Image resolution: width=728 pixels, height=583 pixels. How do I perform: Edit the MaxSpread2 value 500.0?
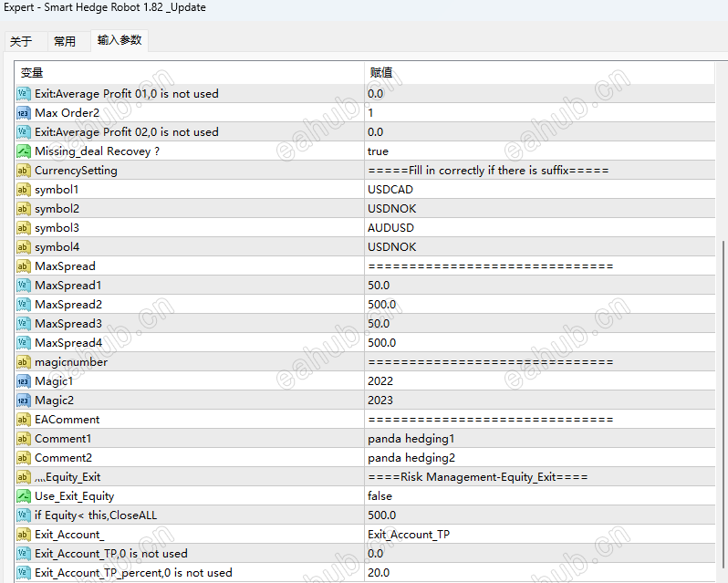coord(381,305)
